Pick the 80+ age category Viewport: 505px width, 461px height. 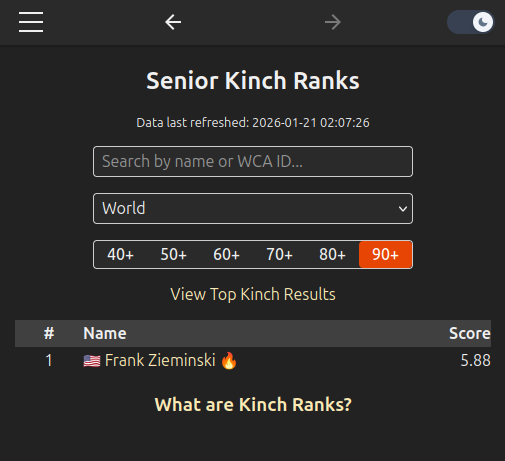332,255
